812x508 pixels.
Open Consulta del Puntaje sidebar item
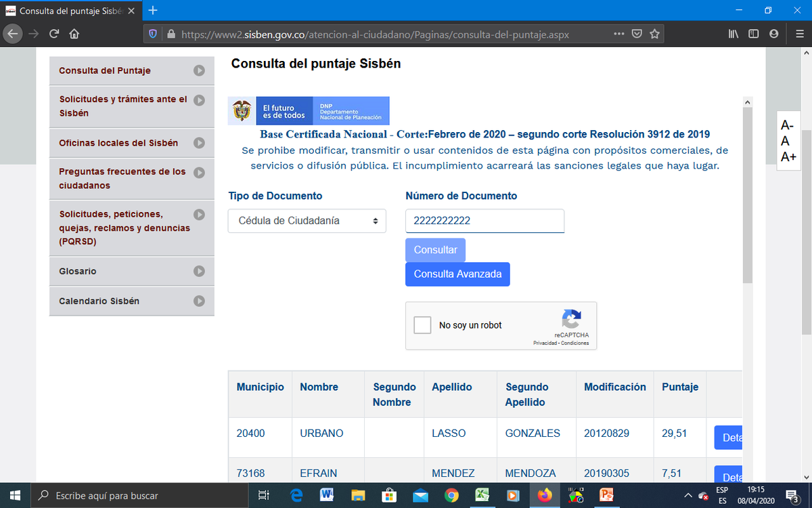click(132, 70)
